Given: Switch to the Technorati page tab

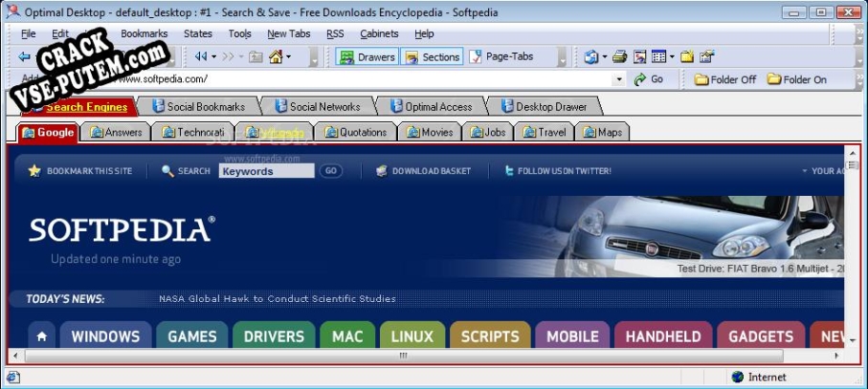Looking at the screenshot, I should coord(193,132).
